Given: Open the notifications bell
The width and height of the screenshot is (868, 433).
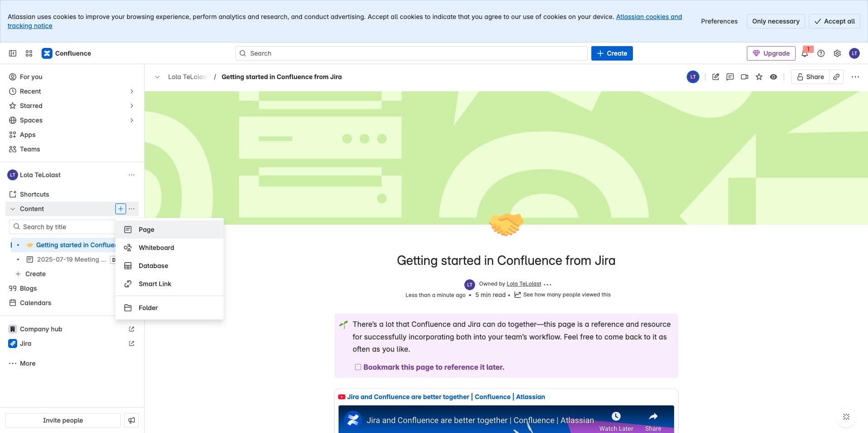Looking at the screenshot, I should 805,53.
